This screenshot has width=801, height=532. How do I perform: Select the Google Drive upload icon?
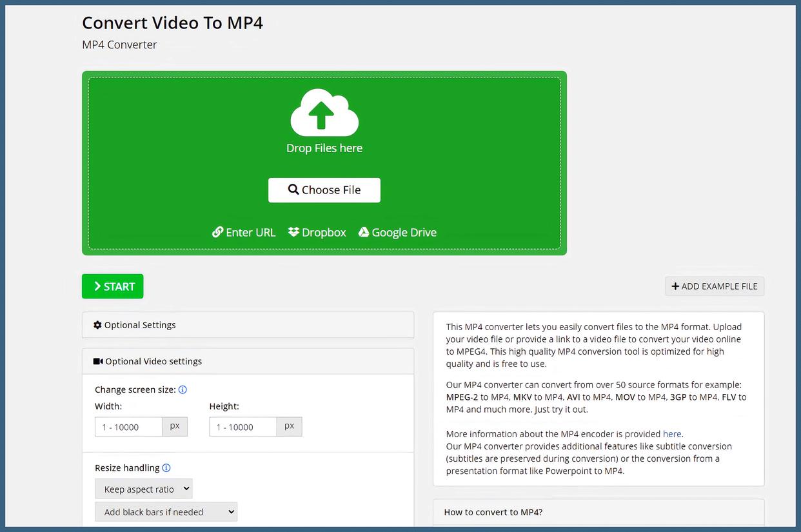point(363,232)
